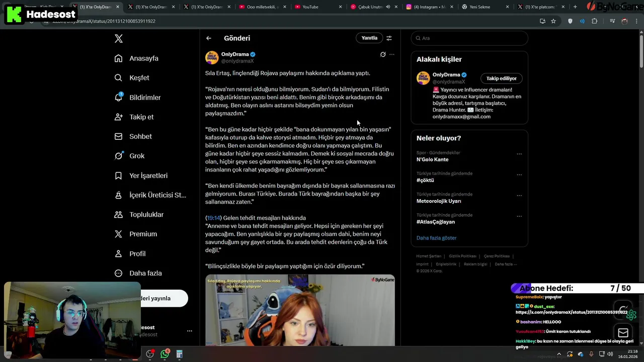Click the 19:14 timestamp link
644x362 pixels.
tap(213, 218)
